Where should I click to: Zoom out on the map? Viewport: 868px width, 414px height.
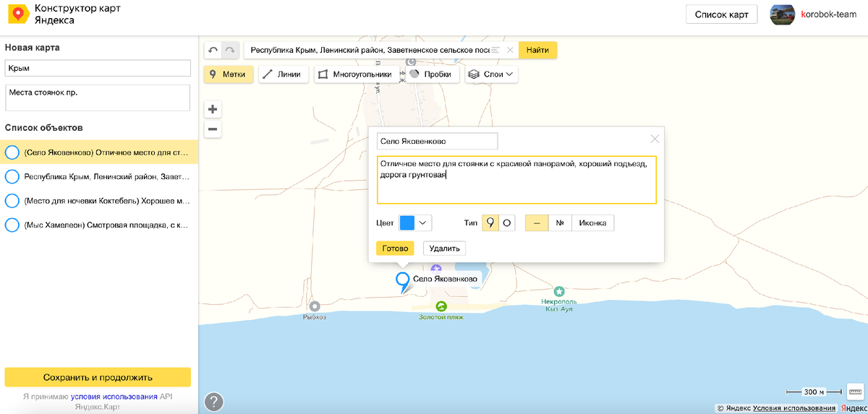213,129
